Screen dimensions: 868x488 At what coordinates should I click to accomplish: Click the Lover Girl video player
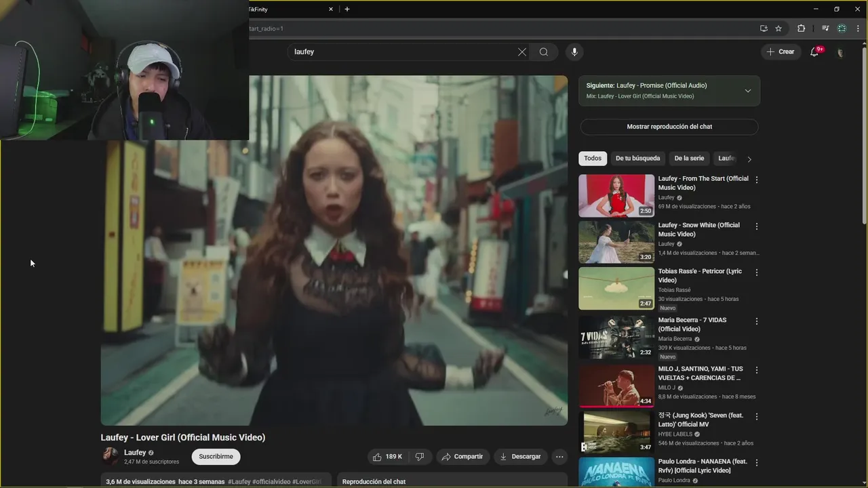point(334,250)
